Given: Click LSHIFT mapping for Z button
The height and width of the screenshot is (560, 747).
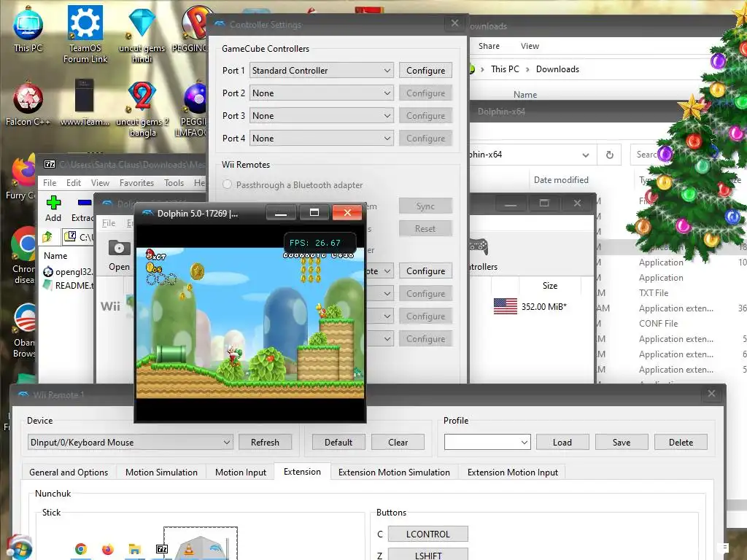Looking at the screenshot, I should [427, 555].
